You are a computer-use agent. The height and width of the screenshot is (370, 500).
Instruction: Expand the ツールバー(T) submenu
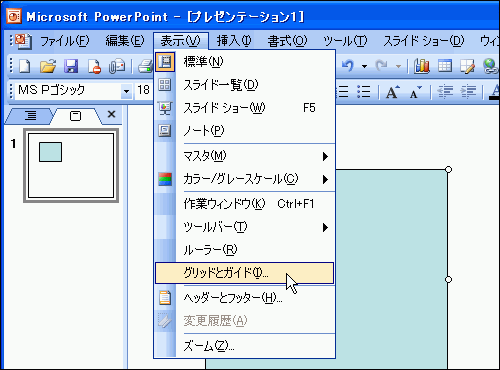pyautogui.click(x=244, y=227)
